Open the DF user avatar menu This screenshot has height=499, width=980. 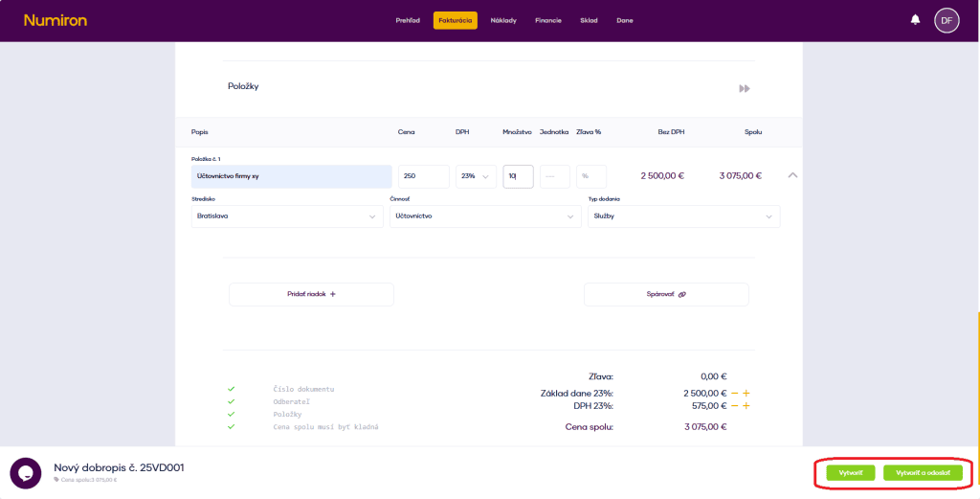coord(946,20)
